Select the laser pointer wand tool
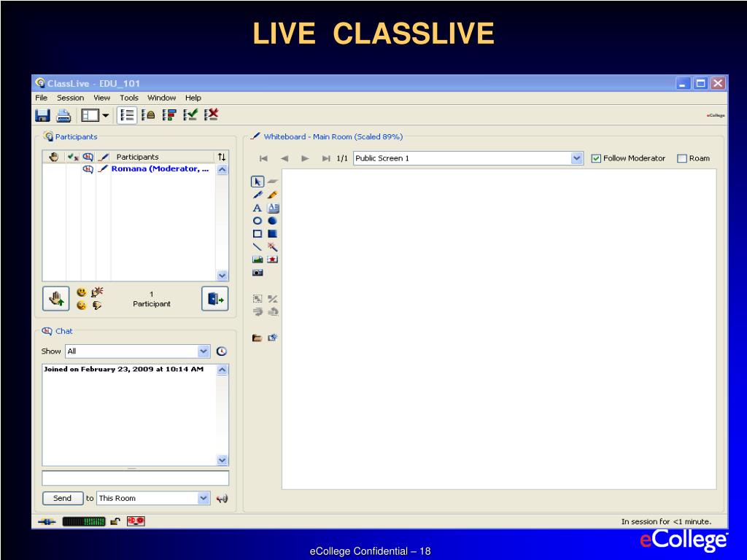 point(273,246)
